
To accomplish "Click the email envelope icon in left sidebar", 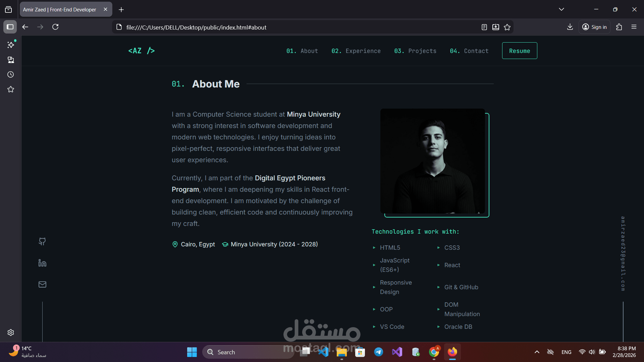I will [42, 285].
